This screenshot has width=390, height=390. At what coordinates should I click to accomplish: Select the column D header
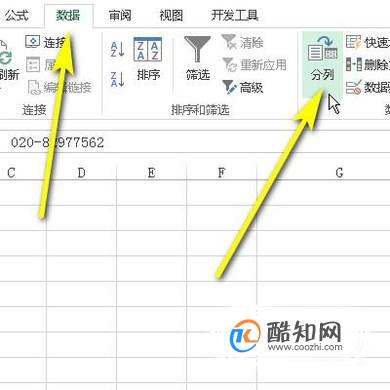click(x=81, y=173)
